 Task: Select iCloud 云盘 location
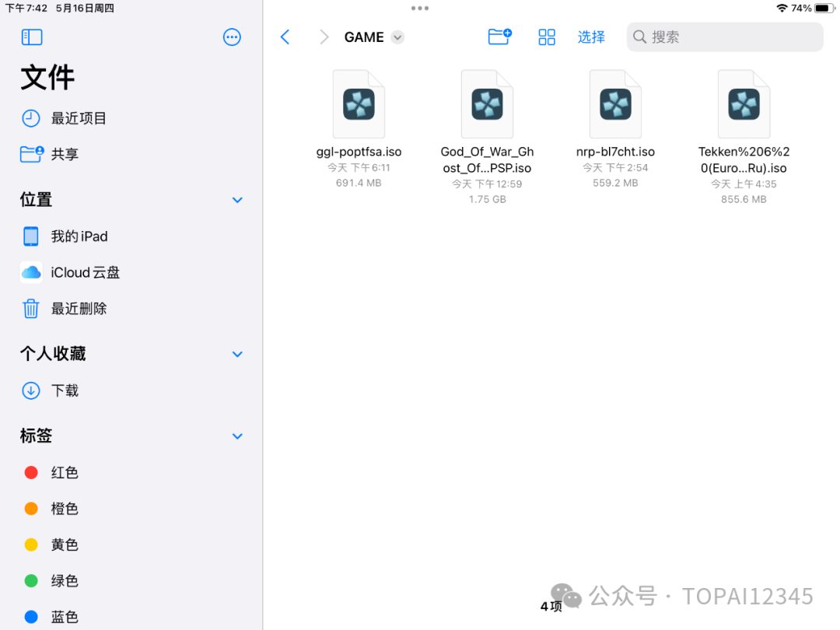click(x=131, y=272)
